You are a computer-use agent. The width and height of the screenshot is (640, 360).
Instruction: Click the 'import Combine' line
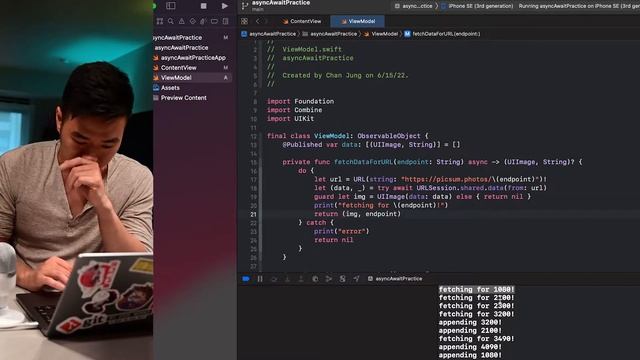(x=294, y=110)
